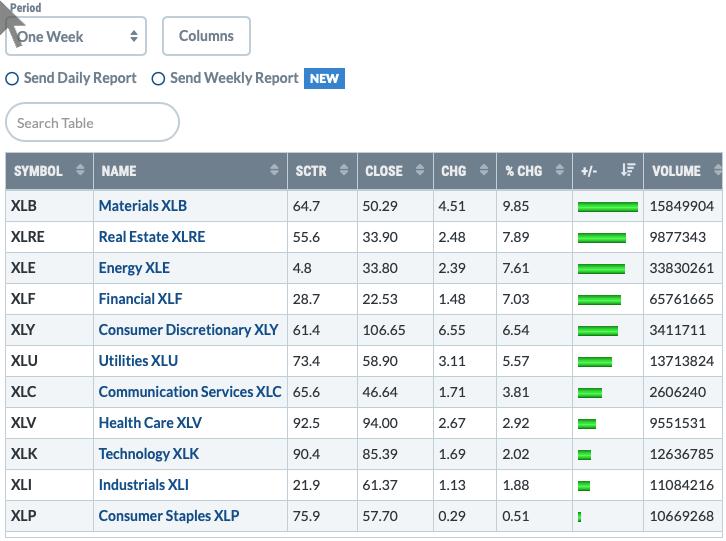Screen dimensions: 726x541
Task: Open the Technology XLK link
Action: (149, 454)
